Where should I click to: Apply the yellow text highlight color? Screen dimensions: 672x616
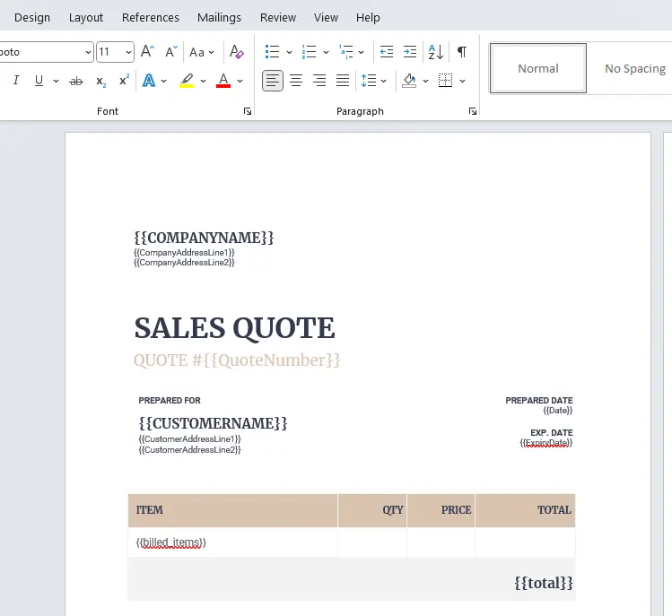click(187, 81)
